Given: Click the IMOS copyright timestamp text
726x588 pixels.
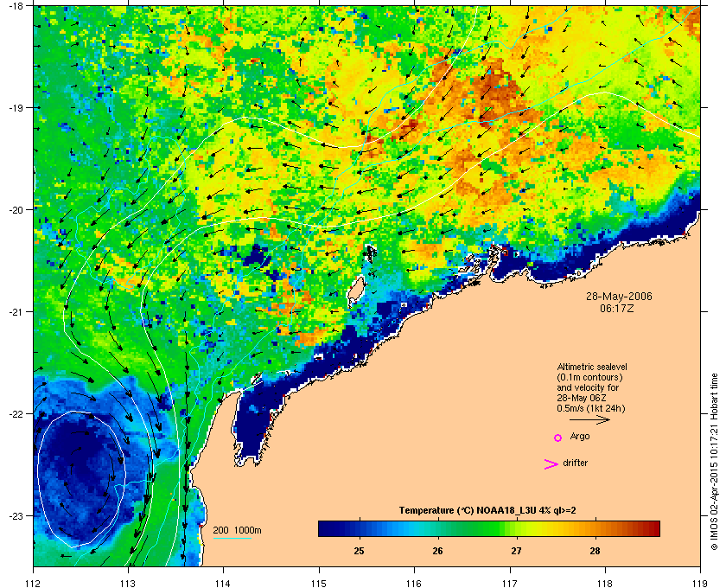Looking at the screenshot, I should click(714, 462).
